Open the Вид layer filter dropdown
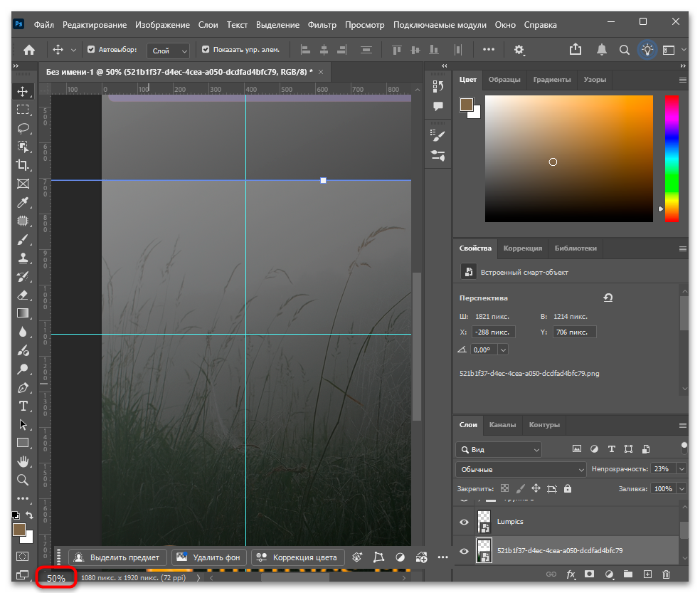 tap(499, 449)
